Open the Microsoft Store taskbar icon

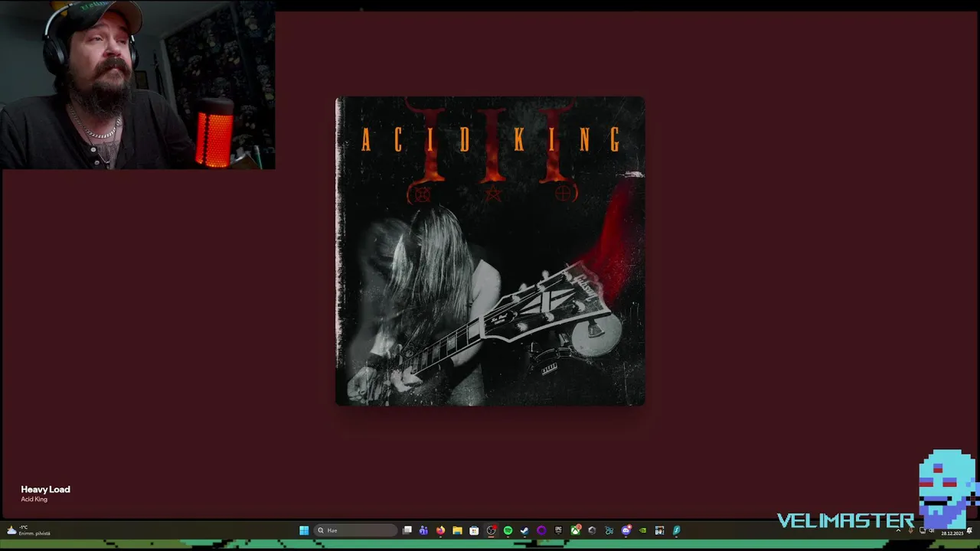click(x=474, y=530)
